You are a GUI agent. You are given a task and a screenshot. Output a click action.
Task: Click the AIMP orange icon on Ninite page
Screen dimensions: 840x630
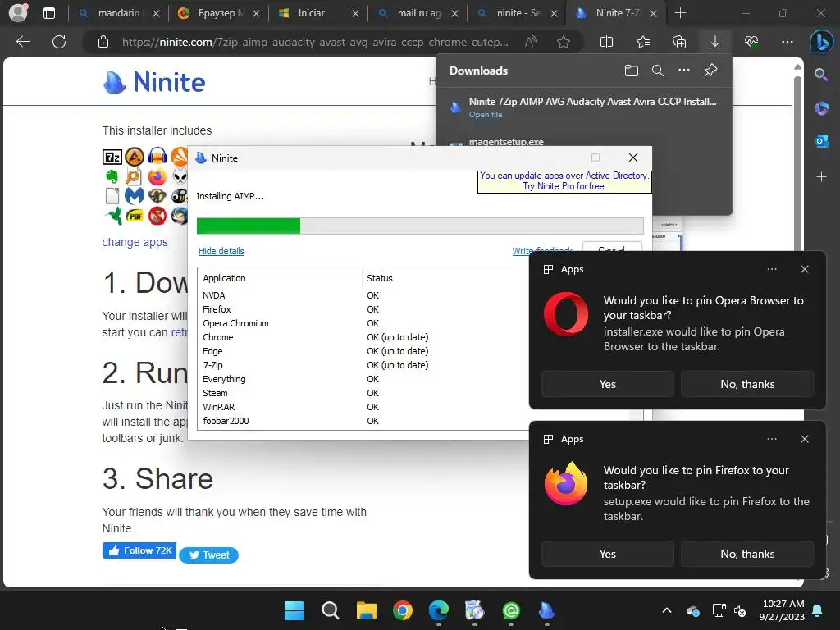pos(135,157)
